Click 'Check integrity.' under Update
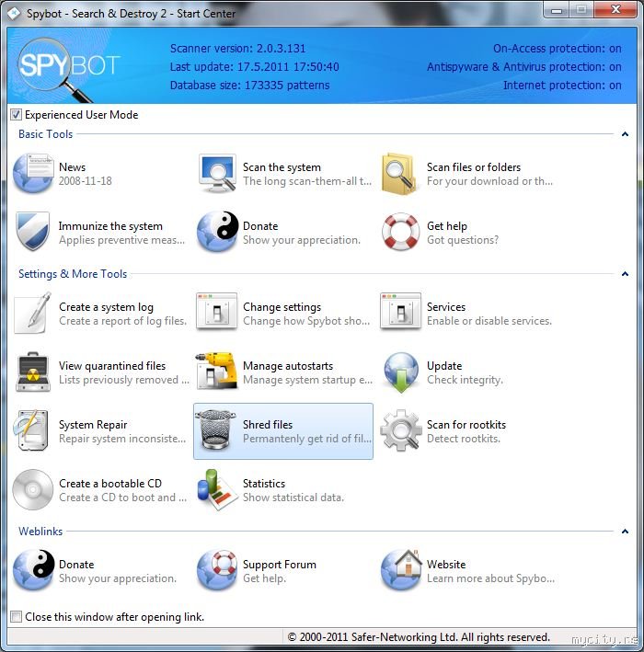The height and width of the screenshot is (652, 644). click(465, 380)
